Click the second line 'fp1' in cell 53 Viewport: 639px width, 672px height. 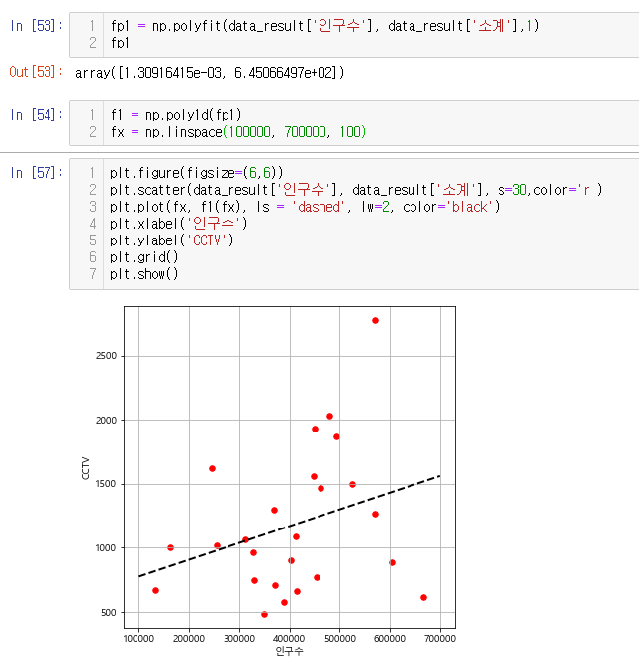[x=120, y=43]
